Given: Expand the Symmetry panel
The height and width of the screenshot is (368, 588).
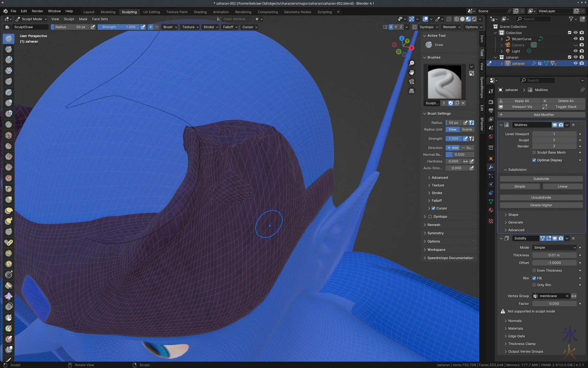Looking at the screenshot, I should pos(435,233).
